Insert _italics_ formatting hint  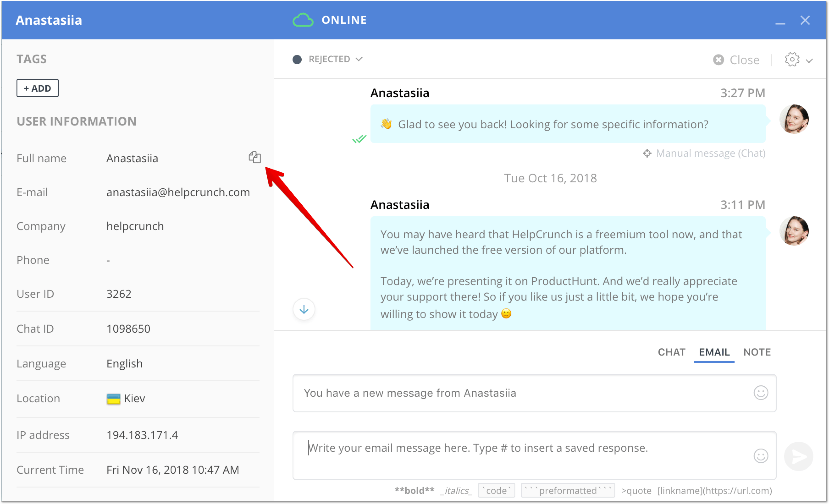coord(456,490)
